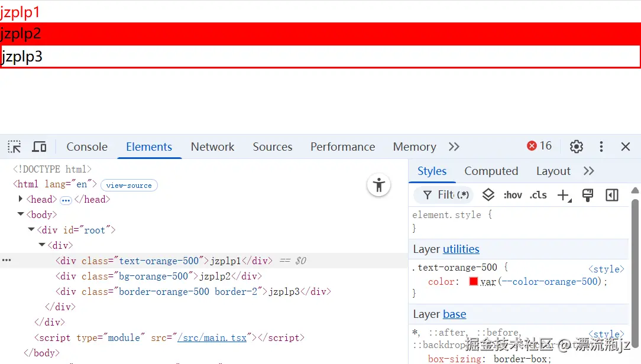The width and height of the screenshot is (641, 364).
Task: Toggle the computed styles sidebar icon
Action: 612,195
